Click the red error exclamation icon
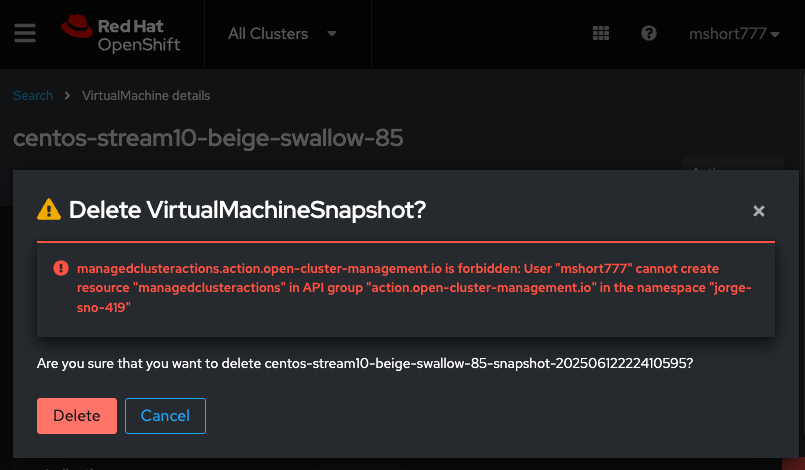This screenshot has height=470, width=805. click(x=61, y=269)
